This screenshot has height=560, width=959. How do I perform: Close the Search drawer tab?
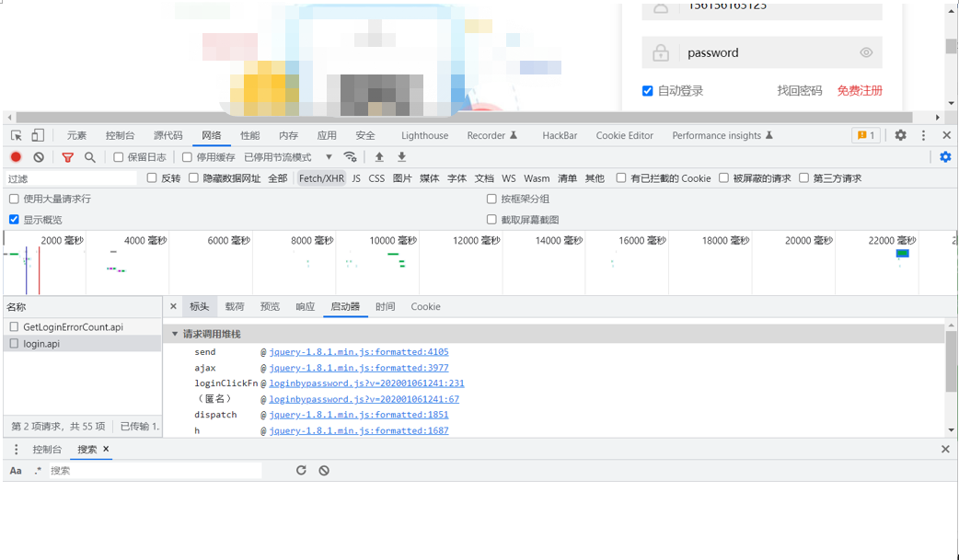(x=106, y=449)
